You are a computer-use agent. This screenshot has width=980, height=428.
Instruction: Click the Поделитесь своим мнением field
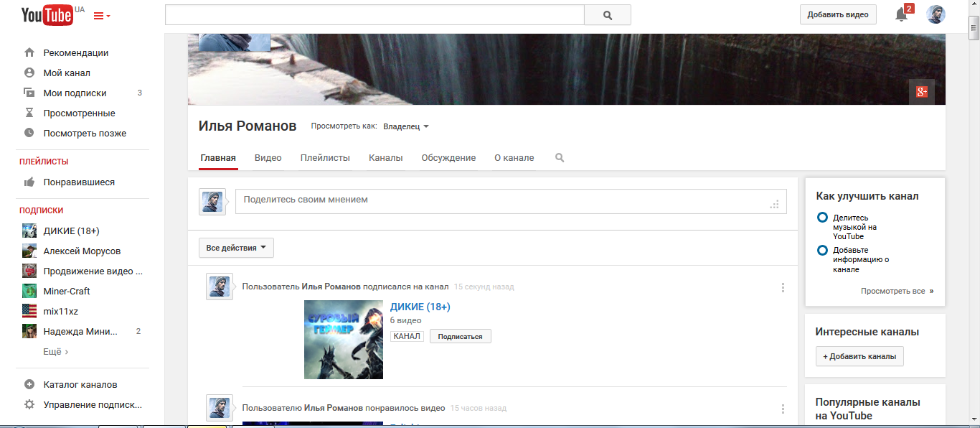click(511, 201)
